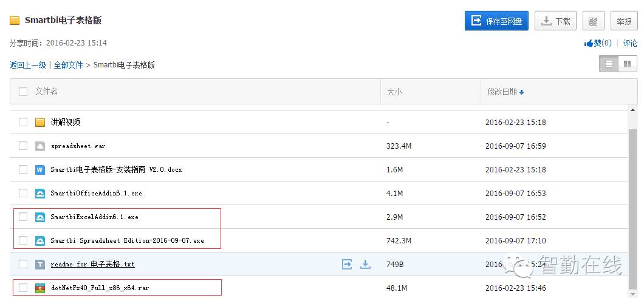644x298 pixels.
Task: Check the 讲解视频 folder checkbox
Action: pos(23,122)
